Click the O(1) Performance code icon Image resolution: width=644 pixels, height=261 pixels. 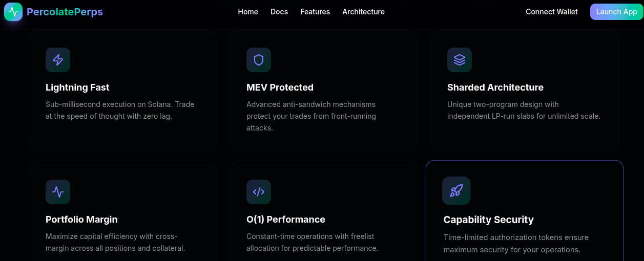pyautogui.click(x=259, y=192)
